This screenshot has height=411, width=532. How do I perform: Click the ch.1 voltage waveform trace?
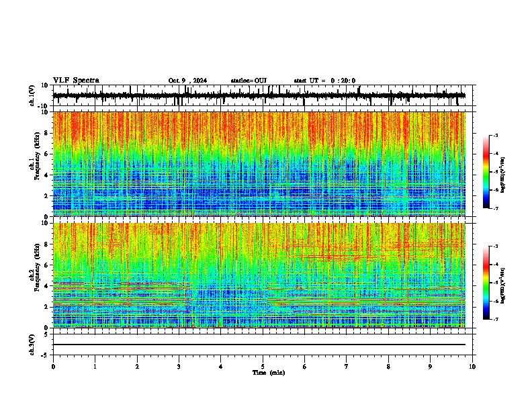click(259, 95)
